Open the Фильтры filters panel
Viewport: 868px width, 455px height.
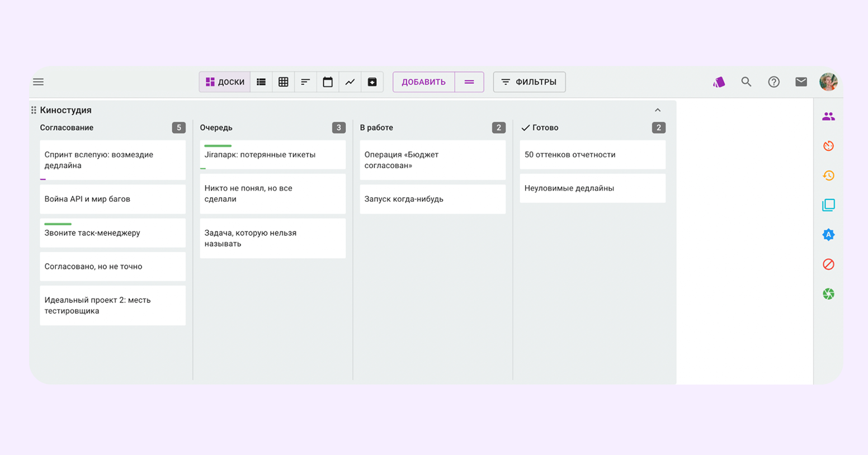point(529,82)
